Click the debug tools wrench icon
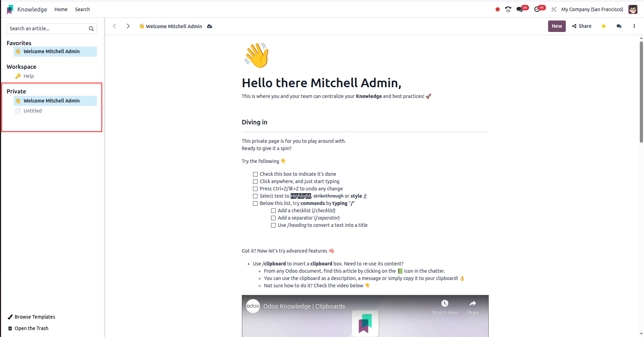The width and height of the screenshot is (644, 337). coord(554,9)
